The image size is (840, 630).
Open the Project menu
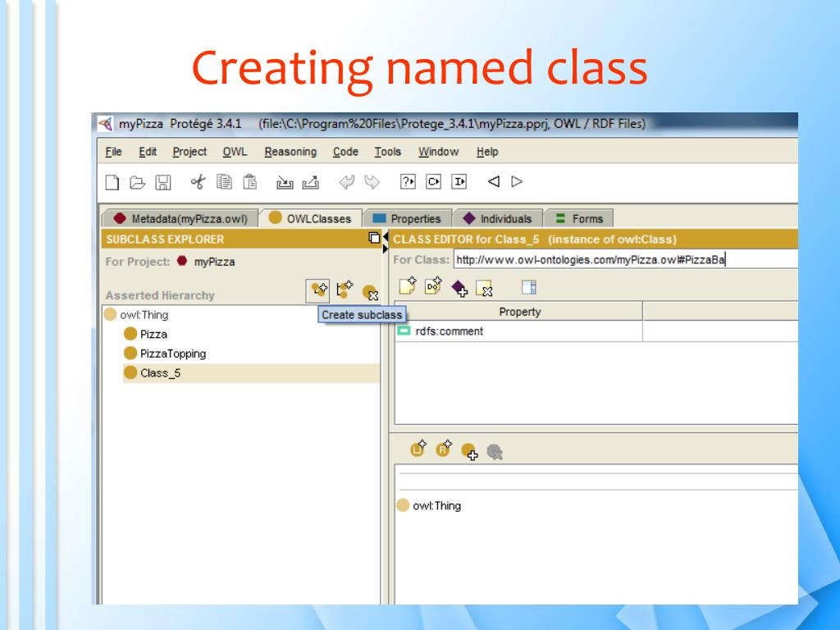tap(189, 152)
